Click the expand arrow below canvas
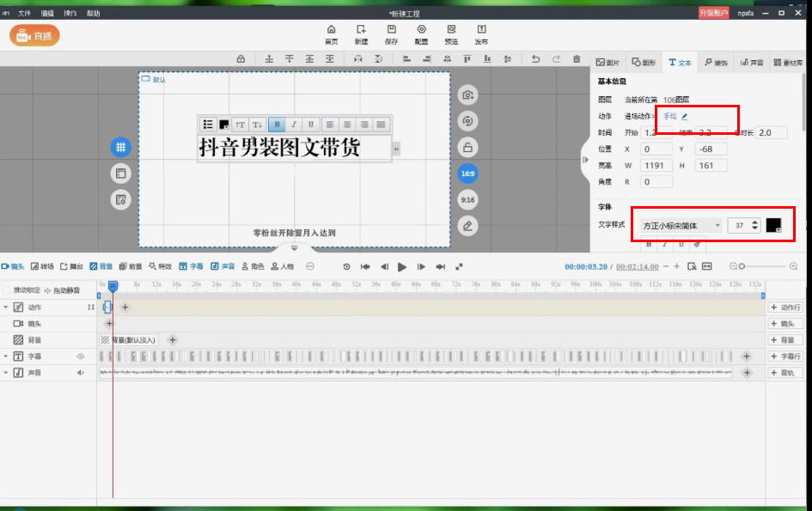 tap(294, 248)
